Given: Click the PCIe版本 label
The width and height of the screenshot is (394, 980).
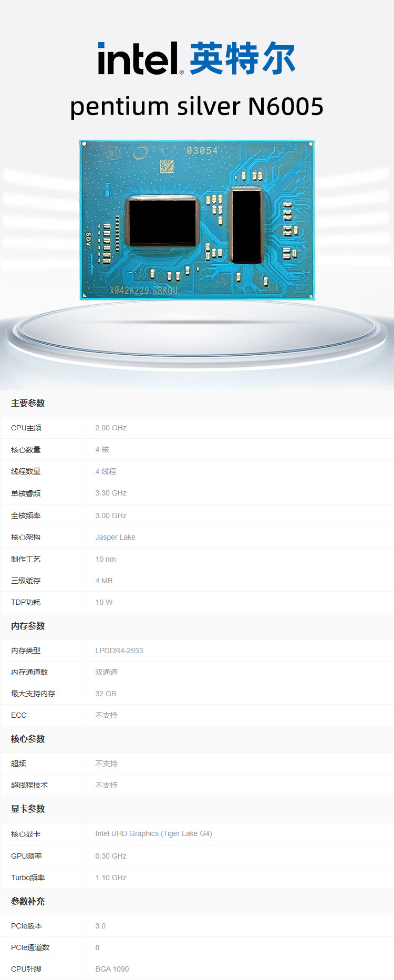Looking at the screenshot, I should tap(26, 926).
